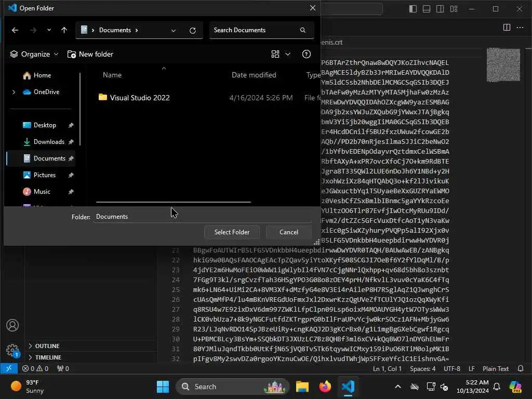Select OneDrive in navigation pane
This screenshot has height=399, width=532.
[41, 92]
